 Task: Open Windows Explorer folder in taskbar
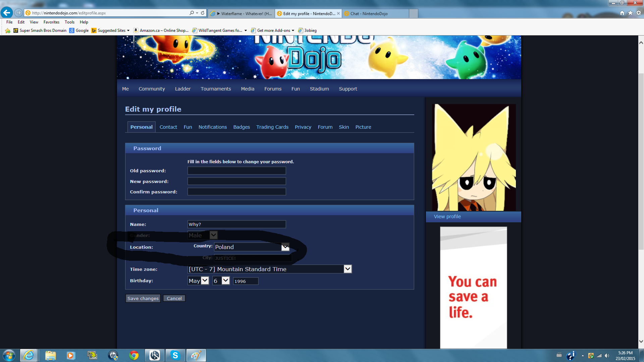point(50,355)
